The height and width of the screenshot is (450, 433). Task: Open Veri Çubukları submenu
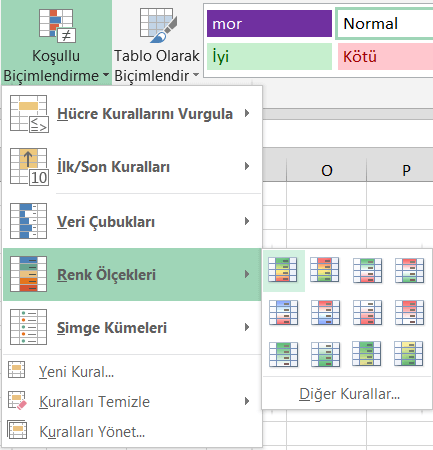(132, 221)
